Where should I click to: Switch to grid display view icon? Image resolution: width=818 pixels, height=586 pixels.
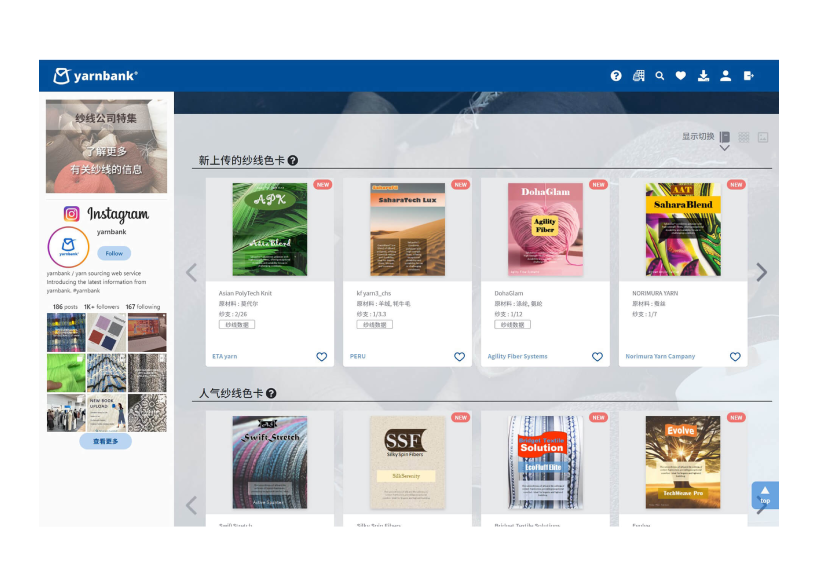[744, 137]
